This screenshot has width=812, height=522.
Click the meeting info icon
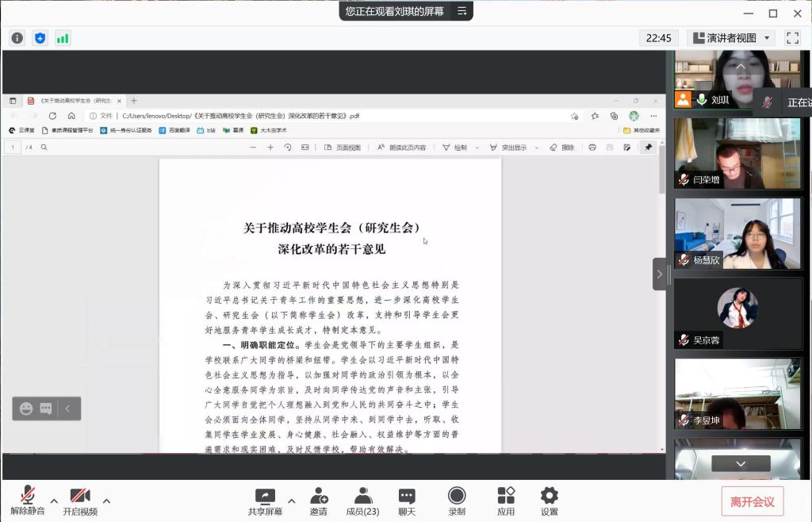pos(17,37)
